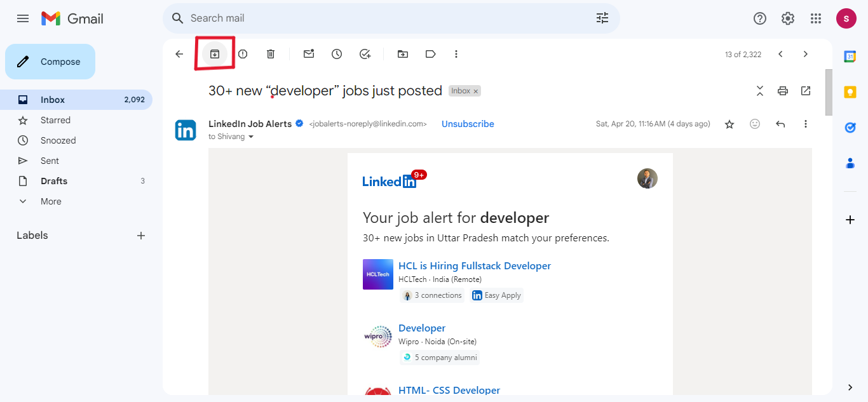
Task: Go back to inbox arrow
Action: tap(179, 54)
